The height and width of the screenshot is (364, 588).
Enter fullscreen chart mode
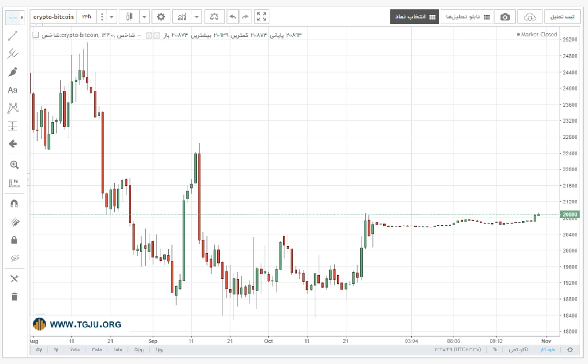point(261,17)
